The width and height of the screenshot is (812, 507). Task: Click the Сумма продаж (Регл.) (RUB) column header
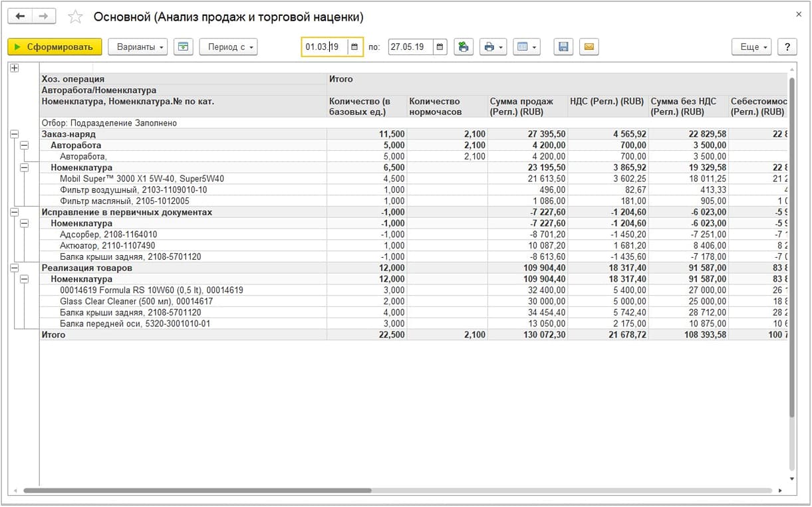click(527, 106)
